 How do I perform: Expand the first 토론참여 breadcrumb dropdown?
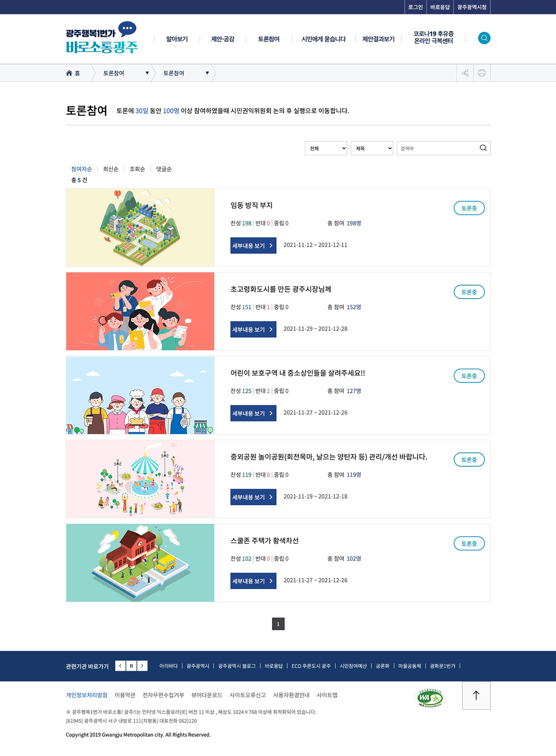tap(147, 73)
